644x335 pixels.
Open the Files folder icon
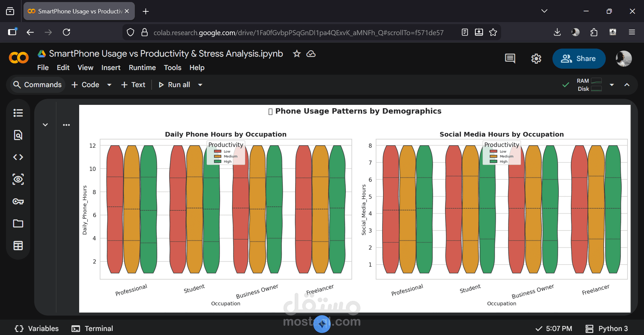coord(18,223)
